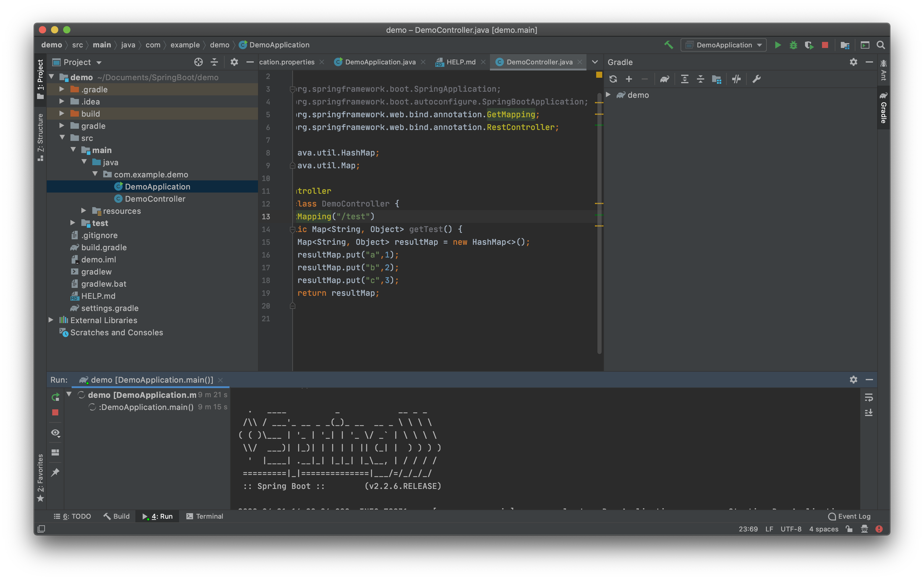
Task: Click the Build project hammer icon
Action: coord(669,45)
